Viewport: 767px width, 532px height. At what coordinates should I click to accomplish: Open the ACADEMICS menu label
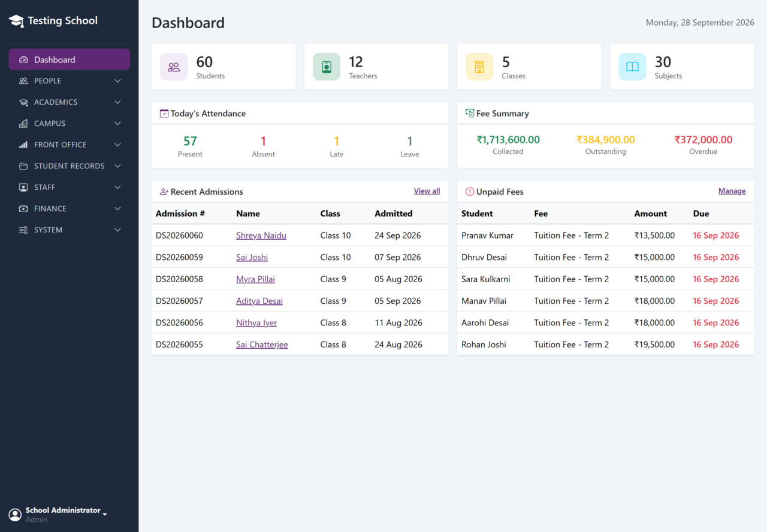[56, 102]
